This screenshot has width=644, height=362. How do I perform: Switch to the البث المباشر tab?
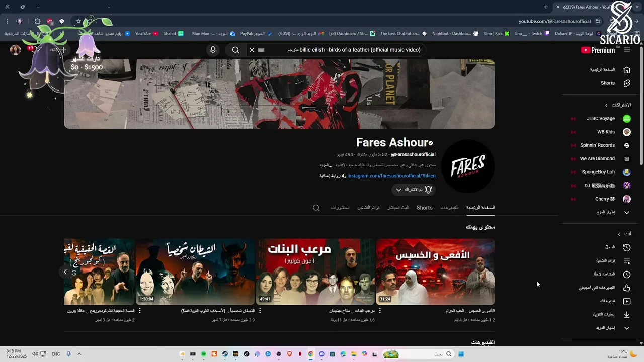398,208
